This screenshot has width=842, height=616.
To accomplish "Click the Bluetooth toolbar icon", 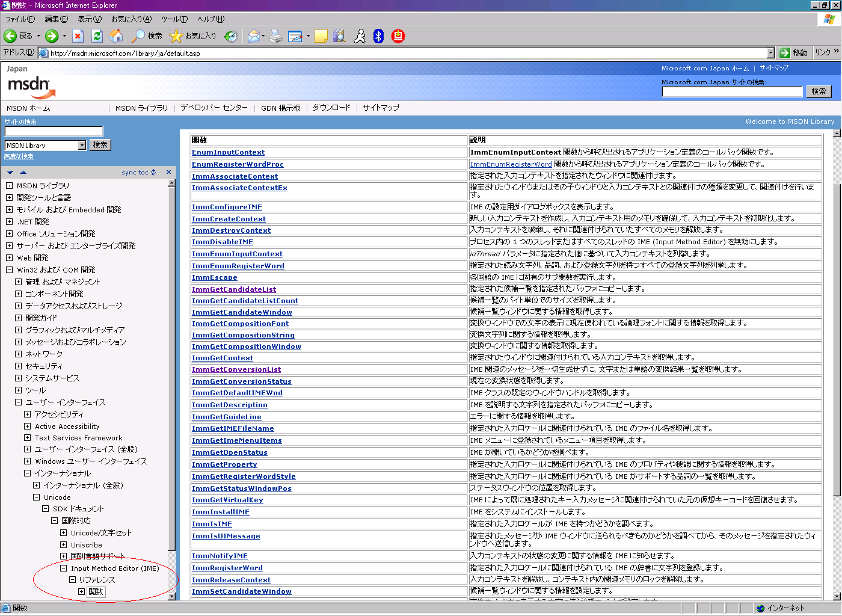I will (x=378, y=36).
